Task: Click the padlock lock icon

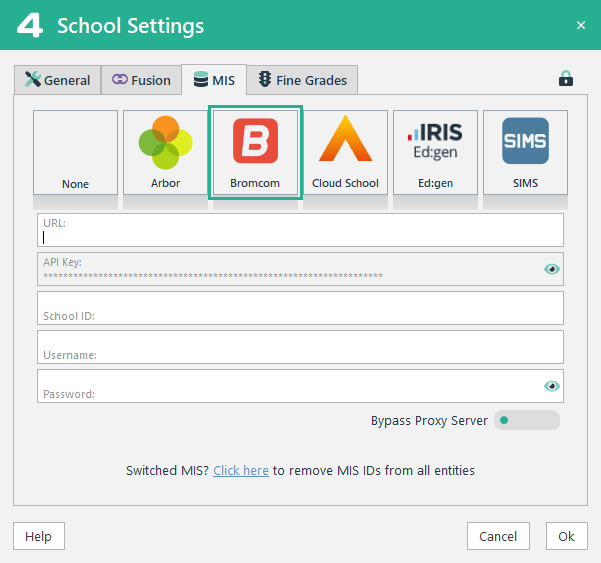Action: coord(566,79)
